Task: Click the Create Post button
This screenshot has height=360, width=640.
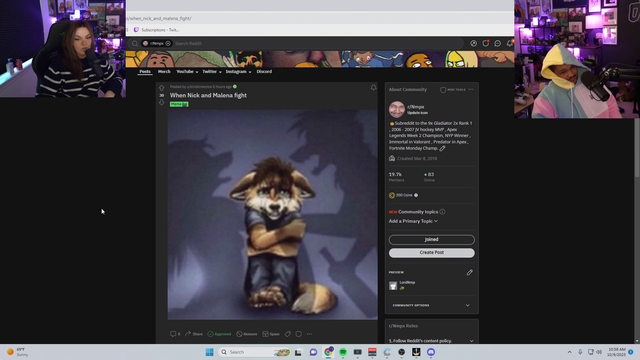Action: [431, 253]
